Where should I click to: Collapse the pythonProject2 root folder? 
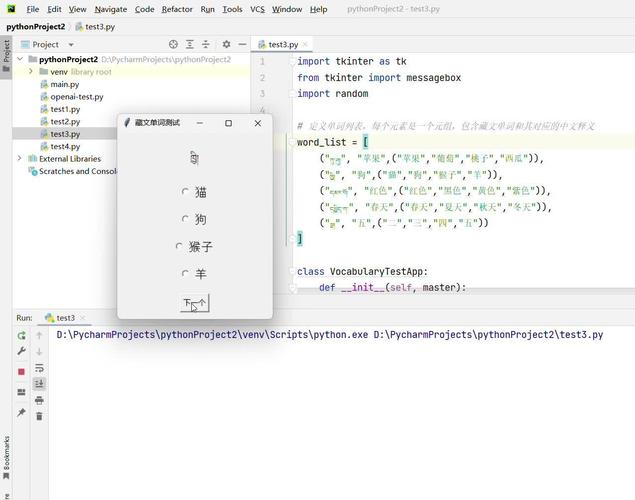tap(20, 59)
